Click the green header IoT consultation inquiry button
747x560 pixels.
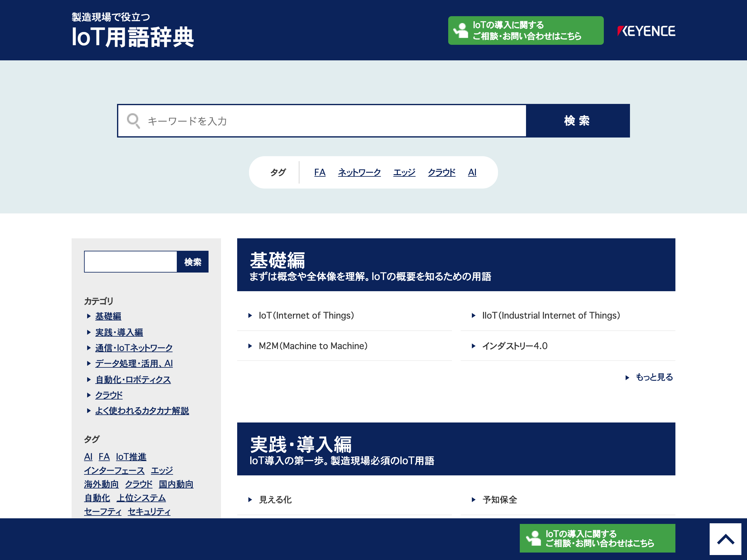coord(525,30)
